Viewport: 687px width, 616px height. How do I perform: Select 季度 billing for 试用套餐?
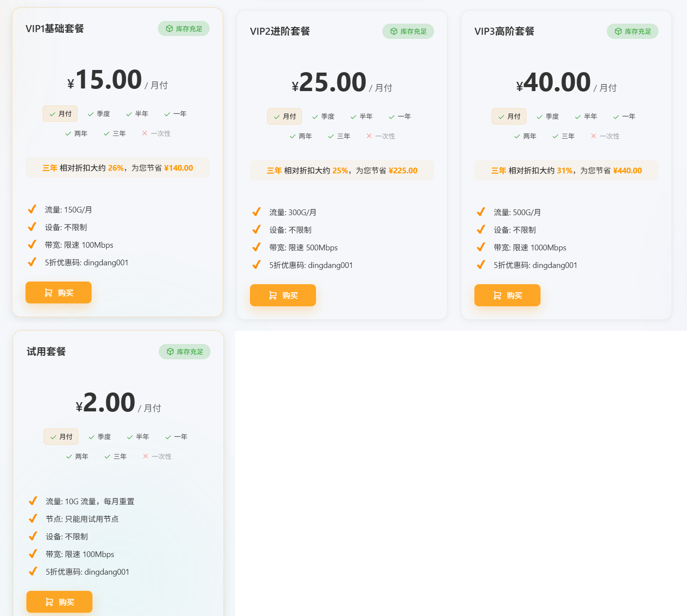pyautogui.click(x=100, y=437)
